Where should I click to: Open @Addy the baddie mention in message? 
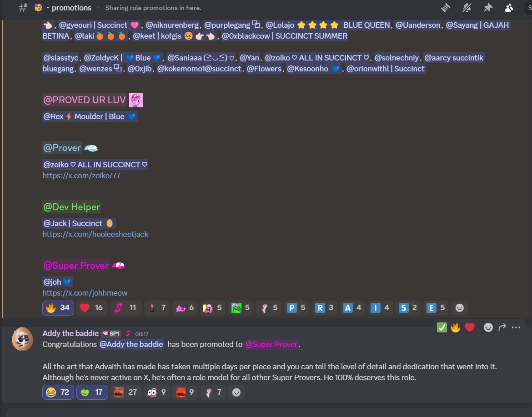click(131, 344)
